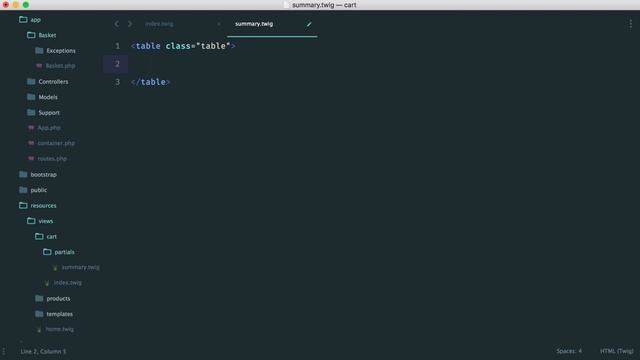Collapse the resources folder icon
The width and height of the screenshot is (640, 360).
click(23, 205)
